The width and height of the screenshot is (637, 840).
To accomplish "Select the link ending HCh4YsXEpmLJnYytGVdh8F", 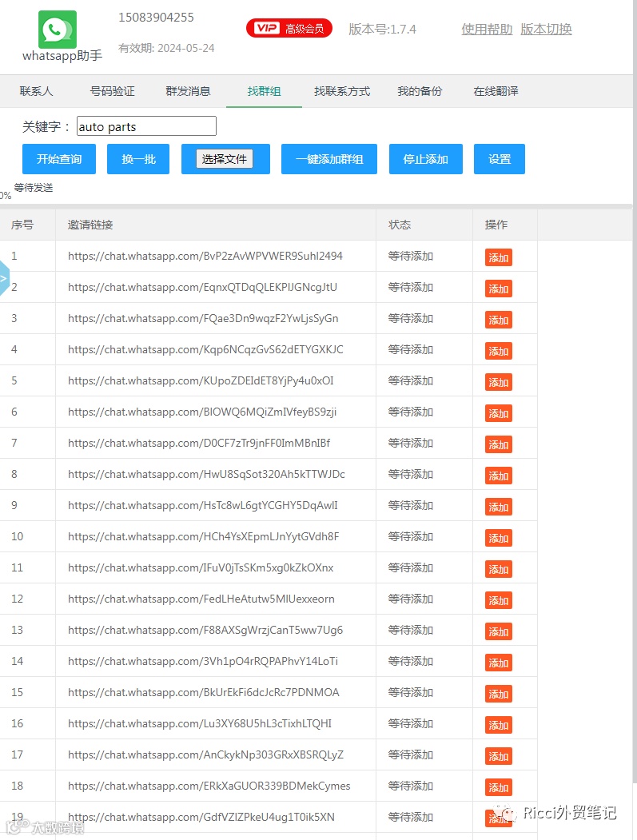I will 204,536.
